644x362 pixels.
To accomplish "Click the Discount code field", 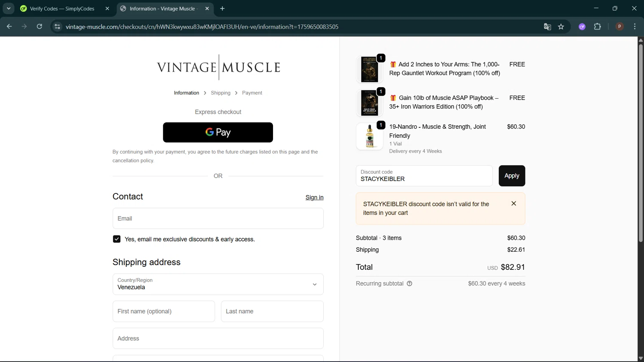I will (x=424, y=176).
